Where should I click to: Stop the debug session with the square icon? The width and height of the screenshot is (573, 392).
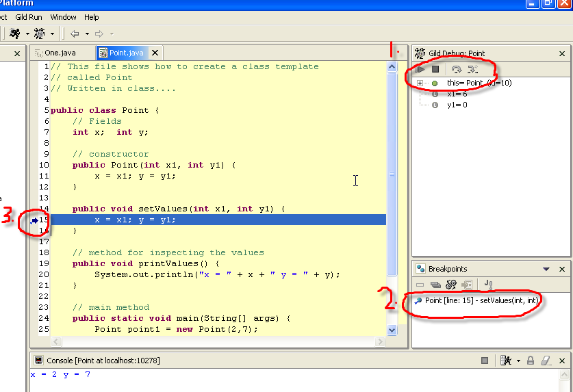435,69
